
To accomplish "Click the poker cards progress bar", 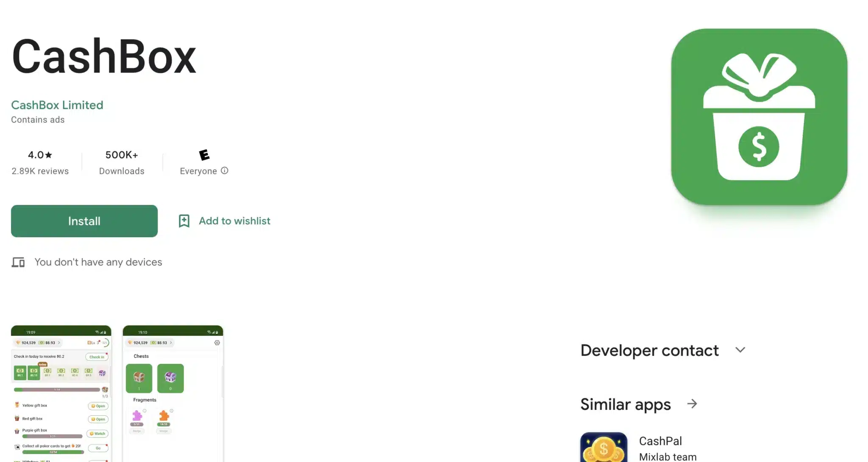I will (53, 452).
